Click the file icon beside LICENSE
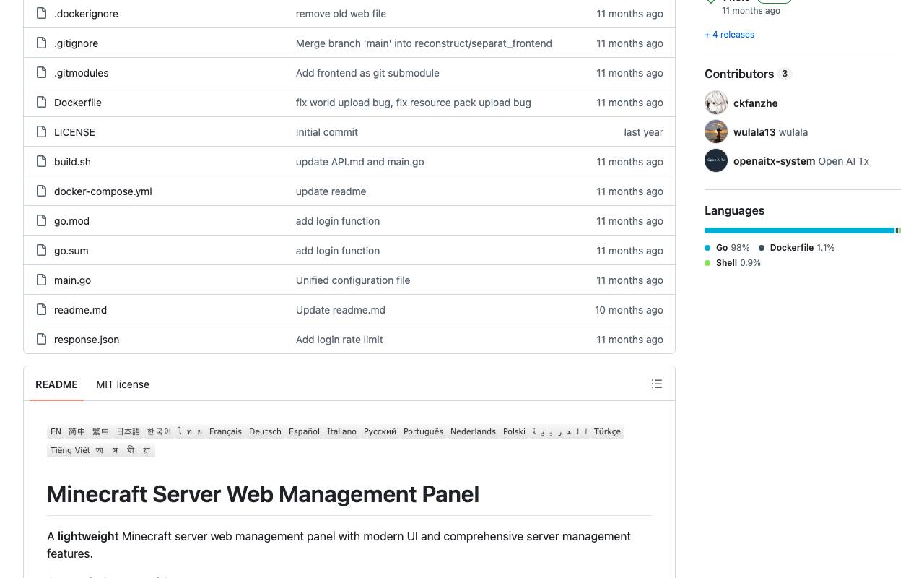This screenshot has height=578, width=924. click(x=41, y=131)
